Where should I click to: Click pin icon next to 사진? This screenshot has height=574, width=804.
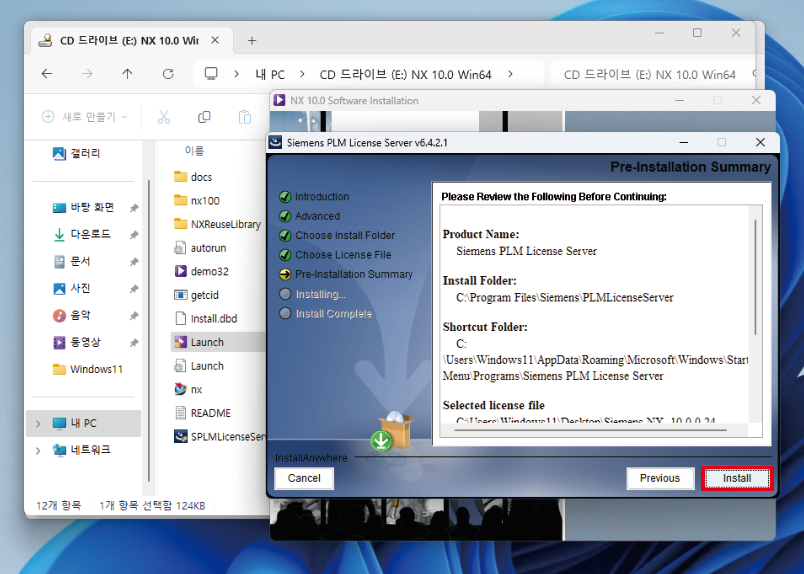coord(134,289)
